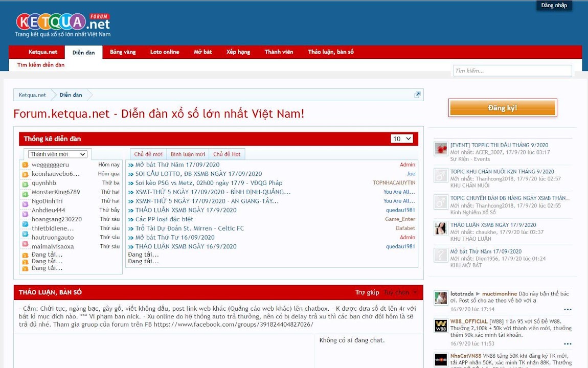Open the Bảng vàng menu item
Image resolution: width=588 pixels, height=368 pixels.
[x=123, y=52]
